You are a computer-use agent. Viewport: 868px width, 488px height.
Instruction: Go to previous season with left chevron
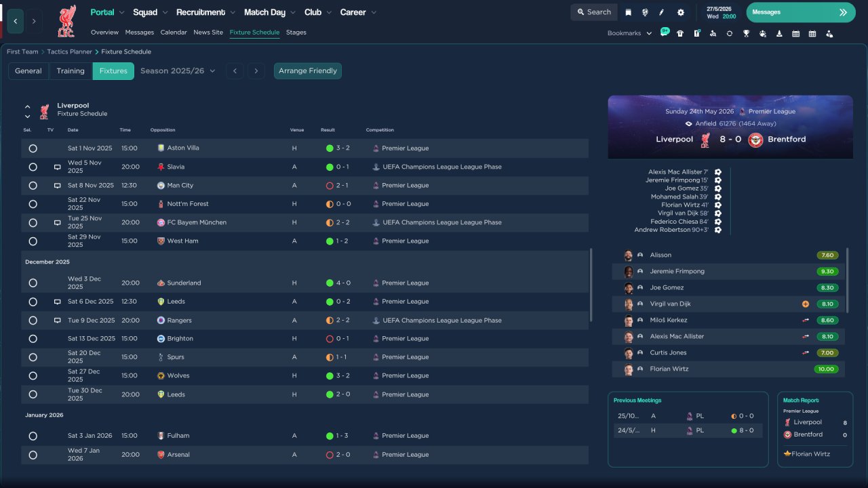coord(235,70)
